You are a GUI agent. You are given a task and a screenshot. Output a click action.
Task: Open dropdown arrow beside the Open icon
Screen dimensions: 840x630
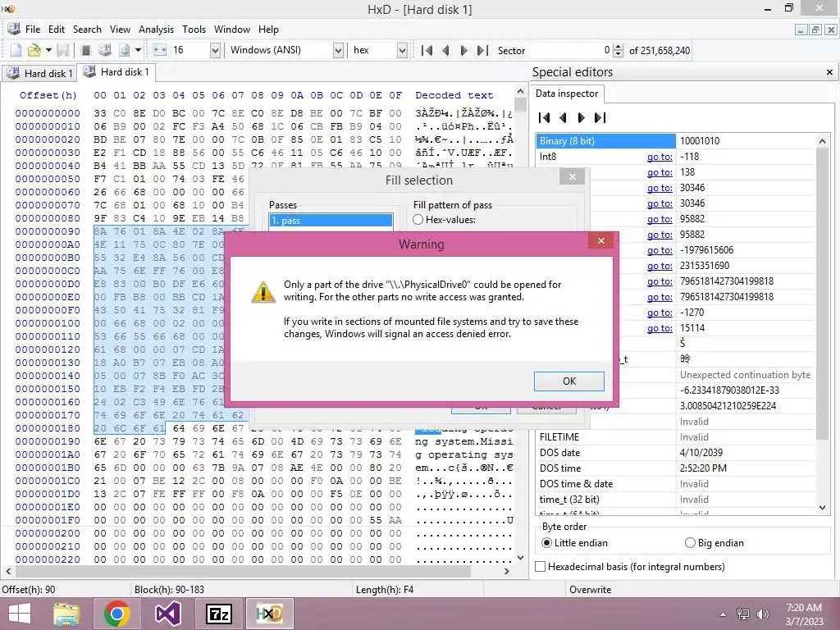pos(48,50)
